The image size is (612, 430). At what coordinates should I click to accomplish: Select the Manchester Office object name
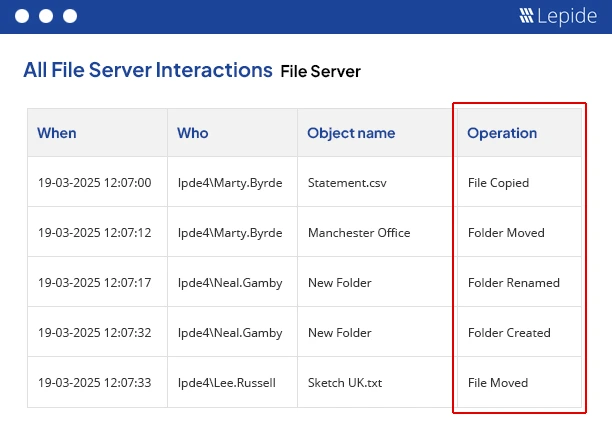tap(359, 233)
